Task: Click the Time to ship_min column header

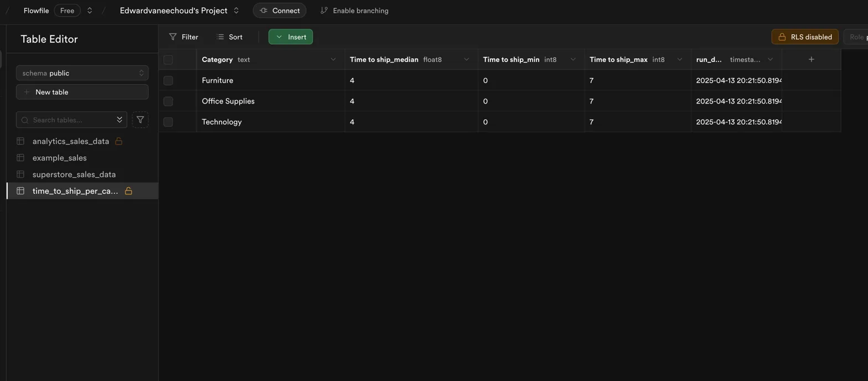Action: pos(531,59)
